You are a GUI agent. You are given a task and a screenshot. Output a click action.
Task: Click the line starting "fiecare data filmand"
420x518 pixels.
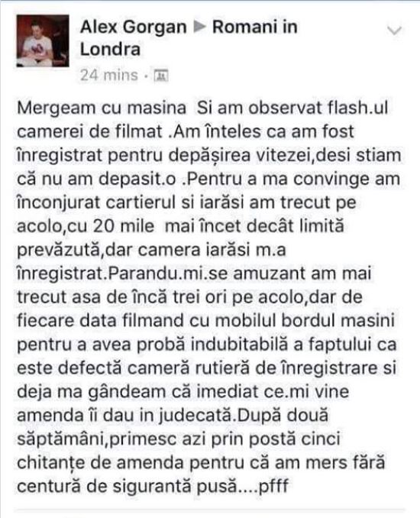[205, 321]
